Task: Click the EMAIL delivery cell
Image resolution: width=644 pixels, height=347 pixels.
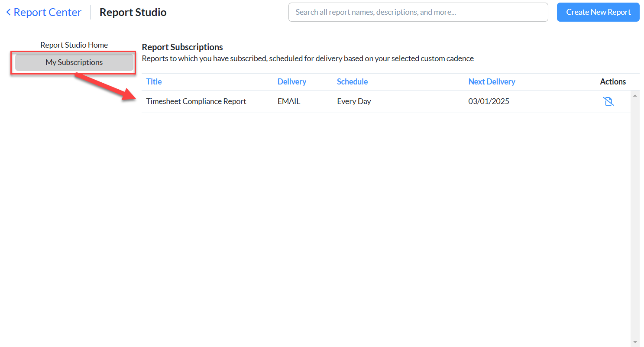Action: click(289, 101)
